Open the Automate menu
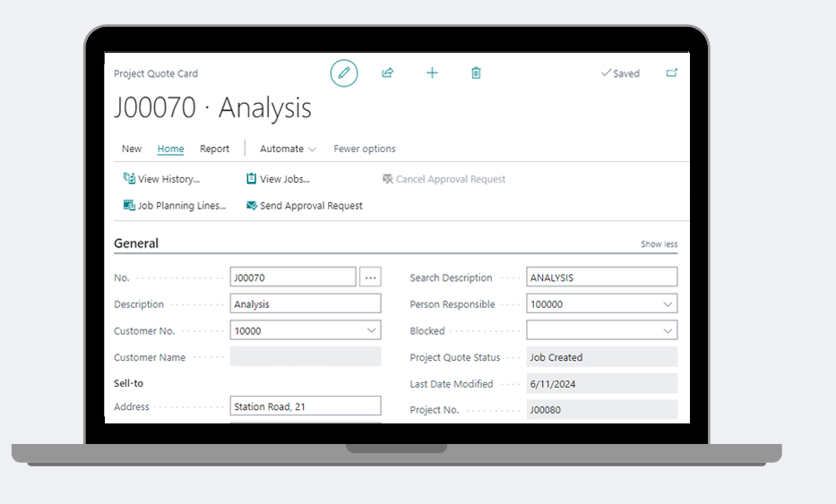This screenshot has height=504, width=836. click(x=288, y=149)
